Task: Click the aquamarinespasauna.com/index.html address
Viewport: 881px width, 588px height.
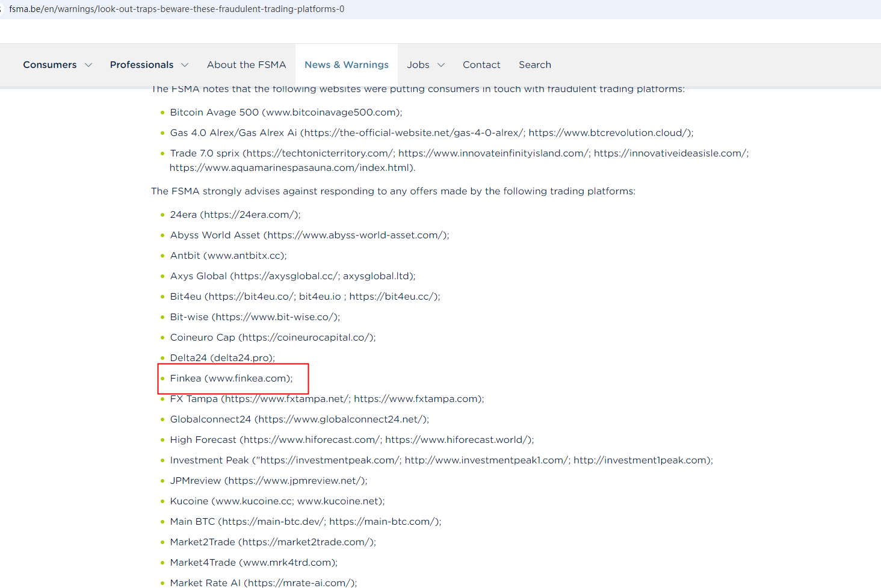Action: coord(291,168)
